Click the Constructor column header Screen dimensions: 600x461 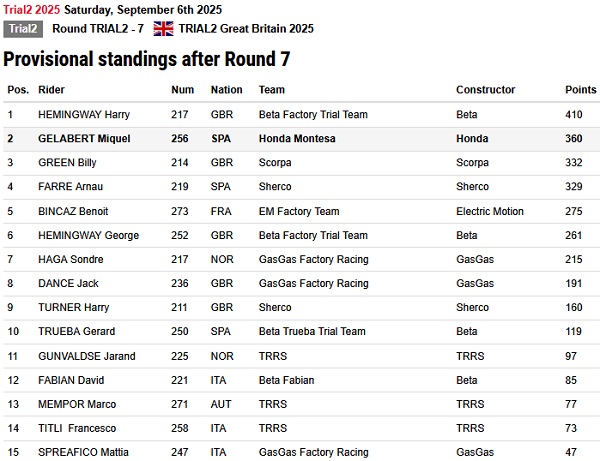(x=485, y=90)
